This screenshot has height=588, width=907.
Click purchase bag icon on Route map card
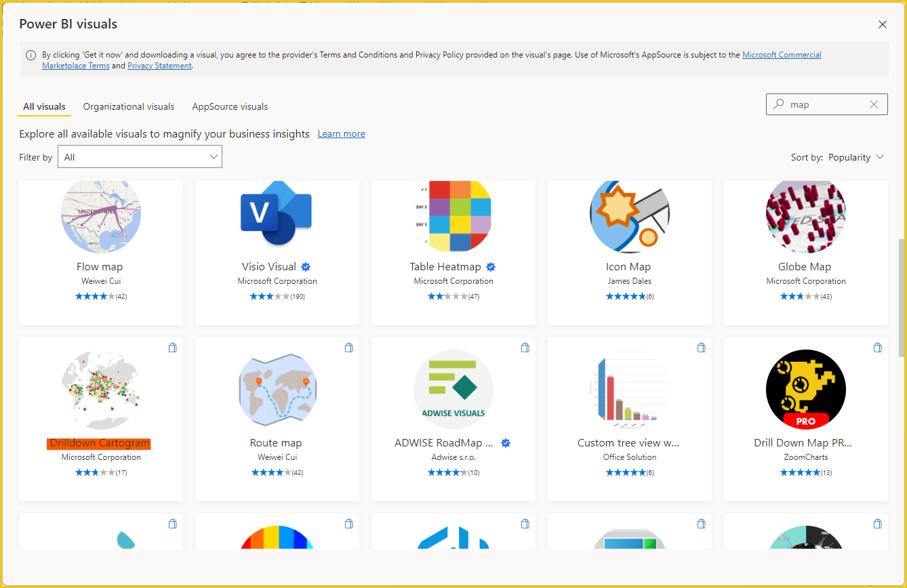[x=349, y=348]
